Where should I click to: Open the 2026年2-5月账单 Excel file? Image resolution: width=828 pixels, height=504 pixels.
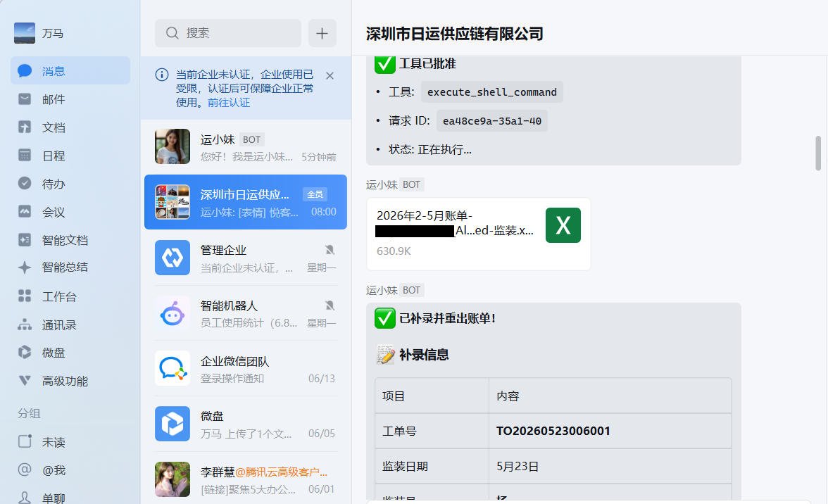coord(479,234)
